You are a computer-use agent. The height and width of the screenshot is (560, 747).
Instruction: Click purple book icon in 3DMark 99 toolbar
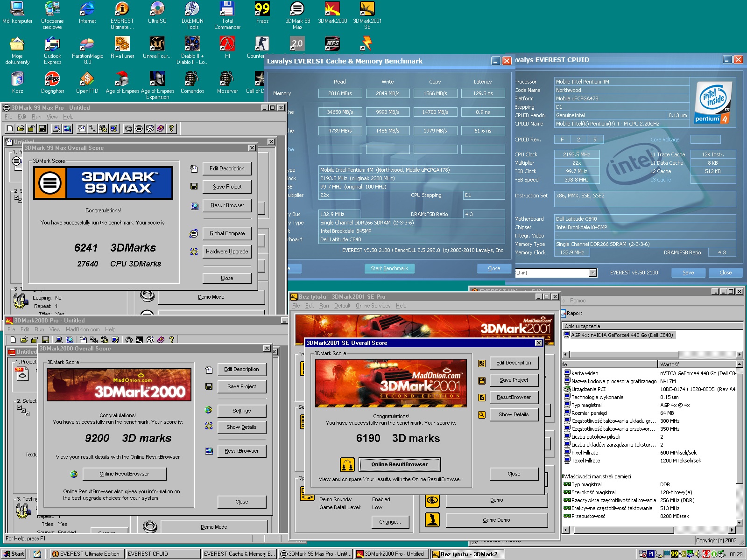tap(161, 128)
